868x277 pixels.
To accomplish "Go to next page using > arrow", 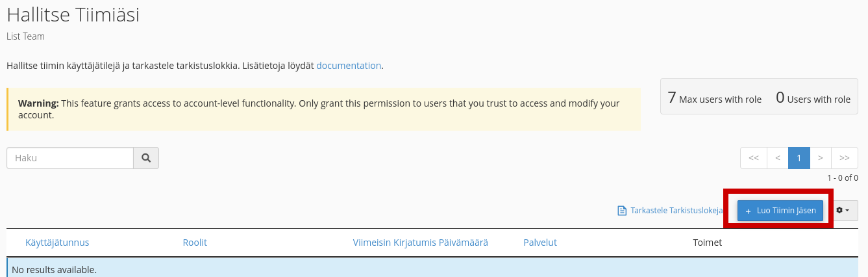I will coord(821,158).
